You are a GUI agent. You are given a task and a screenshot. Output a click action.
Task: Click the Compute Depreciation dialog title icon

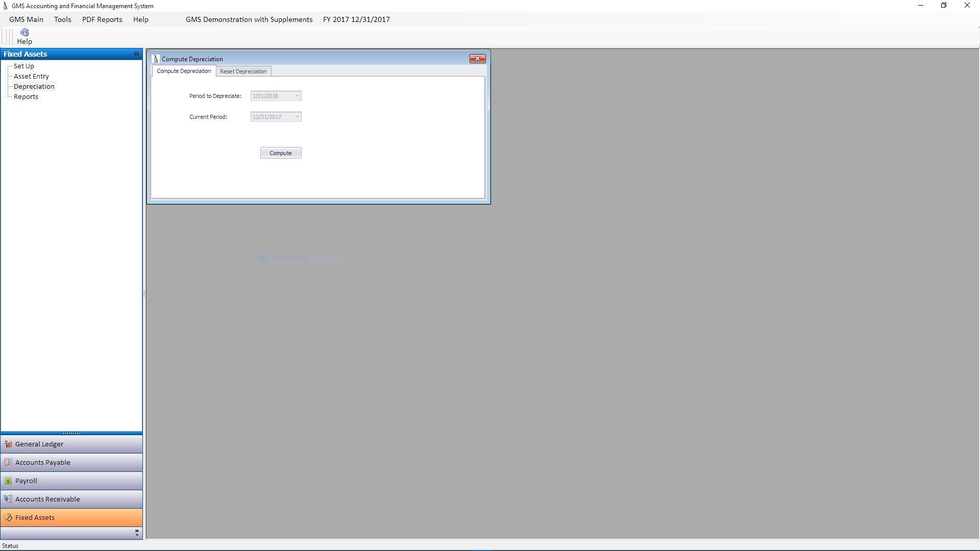[x=156, y=59]
